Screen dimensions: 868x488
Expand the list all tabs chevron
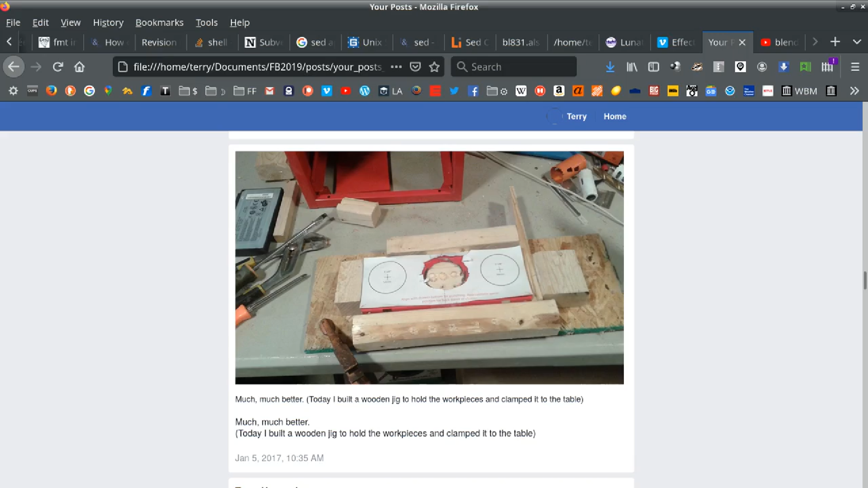tap(857, 42)
